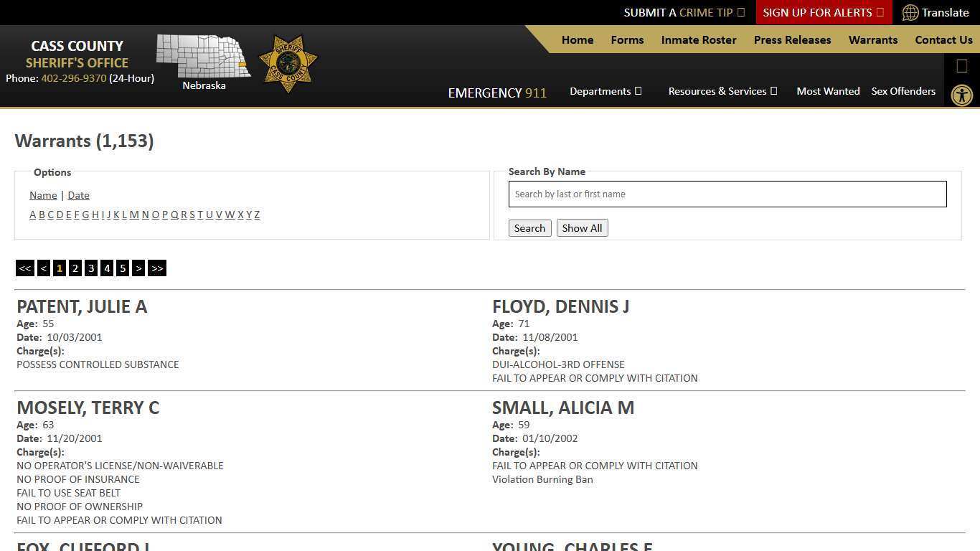The width and height of the screenshot is (980, 551).
Task: Click the Translate globe icon
Action: [911, 12]
